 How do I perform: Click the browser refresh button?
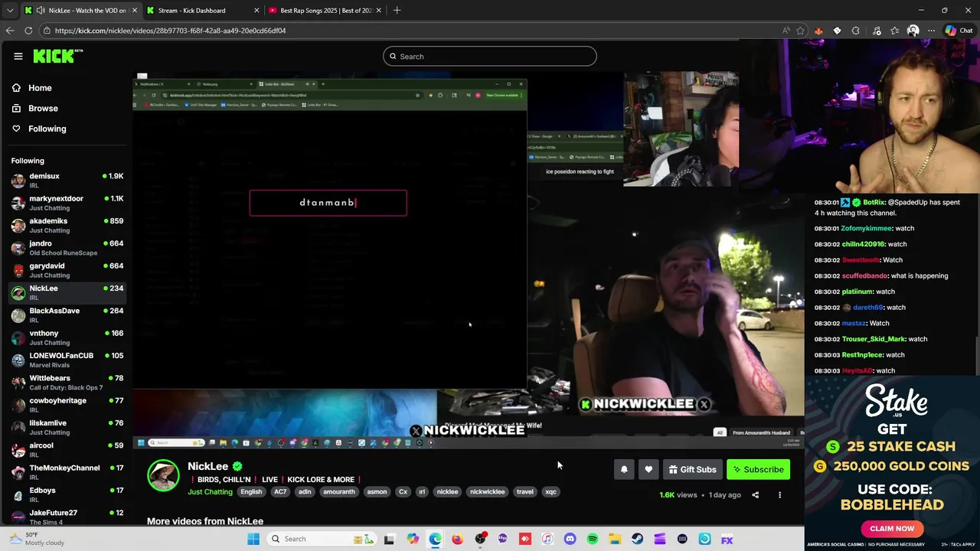click(x=28, y=31)
